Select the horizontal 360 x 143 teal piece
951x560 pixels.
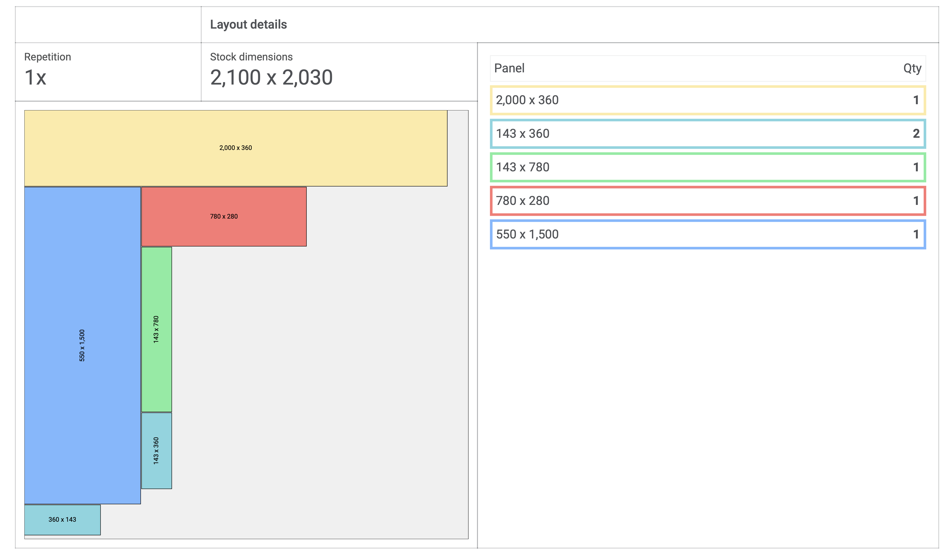click(62, 520)
